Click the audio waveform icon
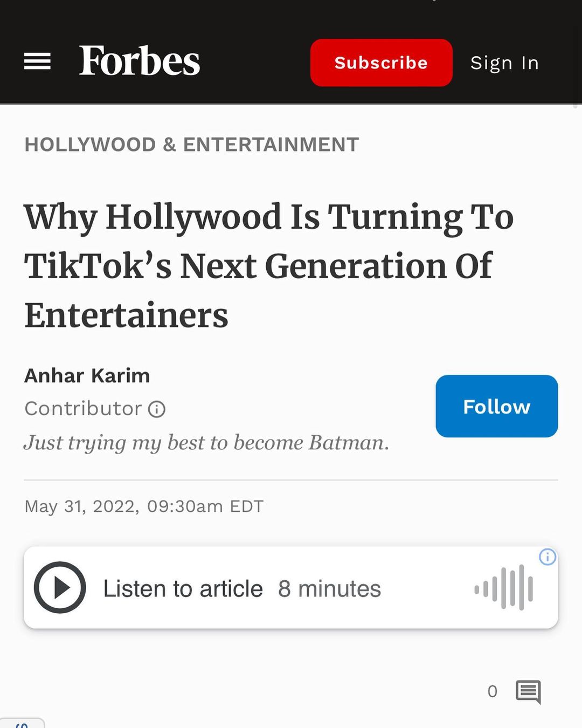Screen dimensions: 582x728 click(x=504, y=588)
